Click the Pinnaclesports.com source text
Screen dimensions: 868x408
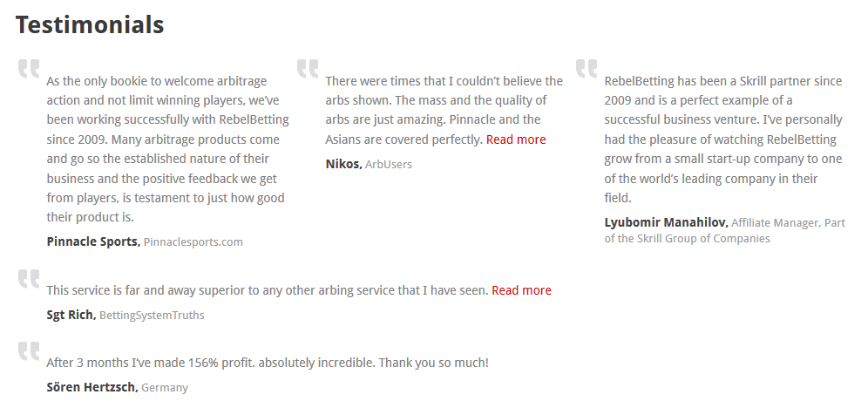[193, 241]
